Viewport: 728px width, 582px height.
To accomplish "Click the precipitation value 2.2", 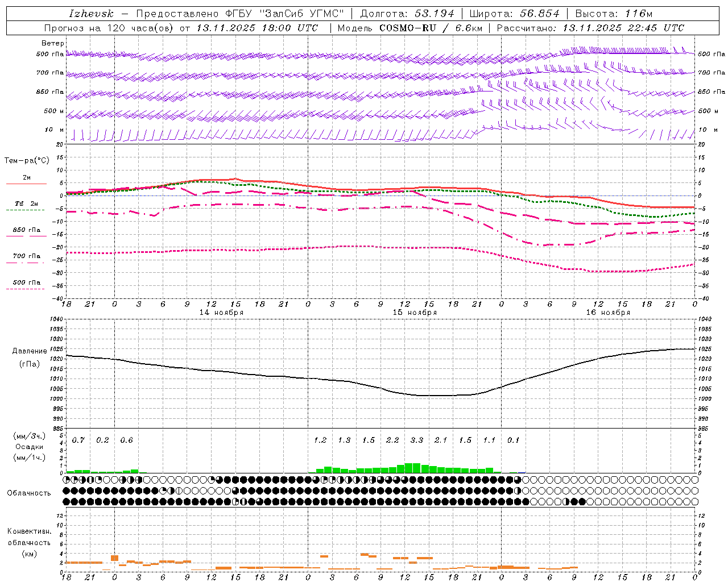I will [x=392, y=440].
